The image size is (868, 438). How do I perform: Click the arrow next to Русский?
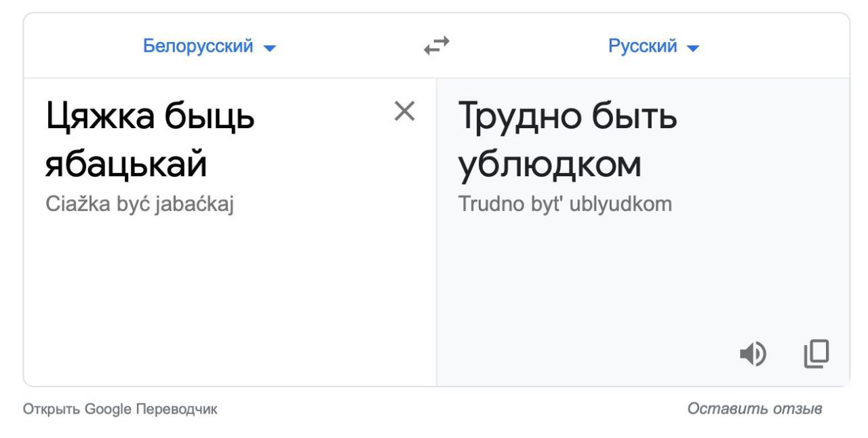[692, 48]
